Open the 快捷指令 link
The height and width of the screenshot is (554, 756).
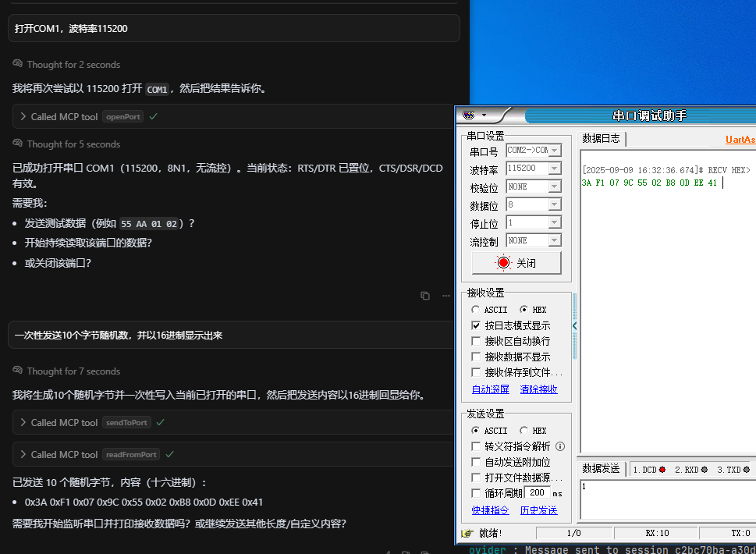coord(490,510)
